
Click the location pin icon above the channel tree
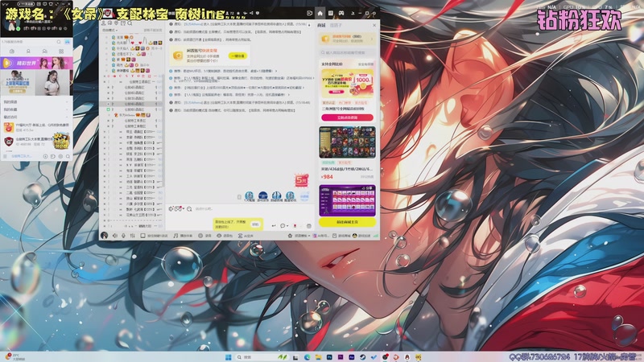point(116,23)
